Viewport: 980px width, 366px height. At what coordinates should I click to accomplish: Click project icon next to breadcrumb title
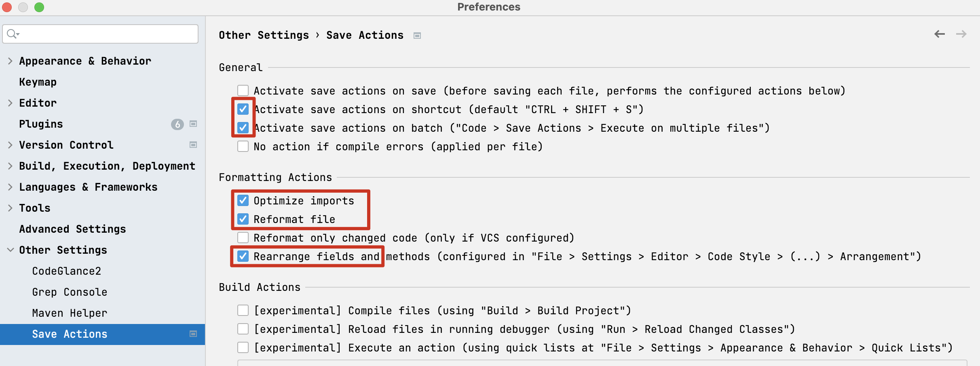pyautogui.click(x=417, y=36)
